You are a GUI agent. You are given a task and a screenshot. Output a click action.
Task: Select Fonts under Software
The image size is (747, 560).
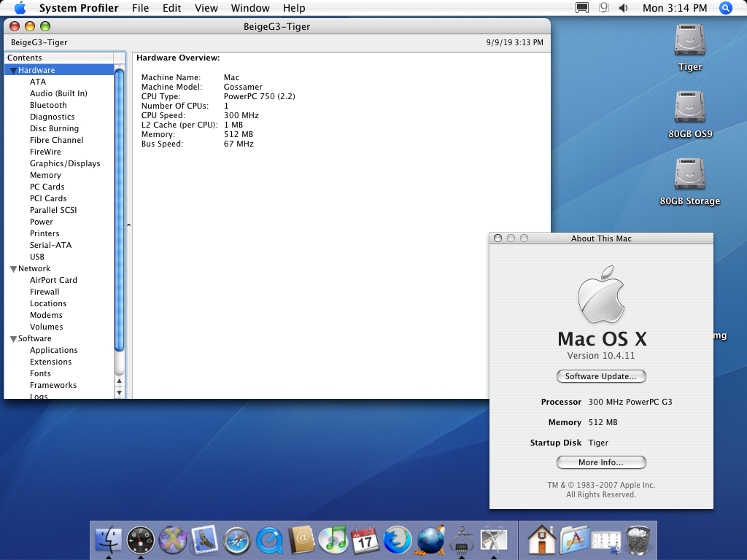(x=40, y=373)
